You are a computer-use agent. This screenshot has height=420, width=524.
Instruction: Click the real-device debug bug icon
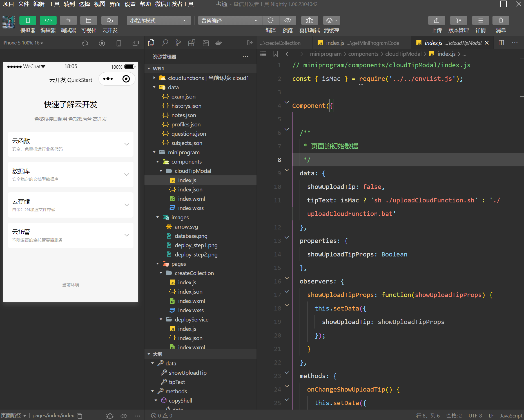coord(309,21)
